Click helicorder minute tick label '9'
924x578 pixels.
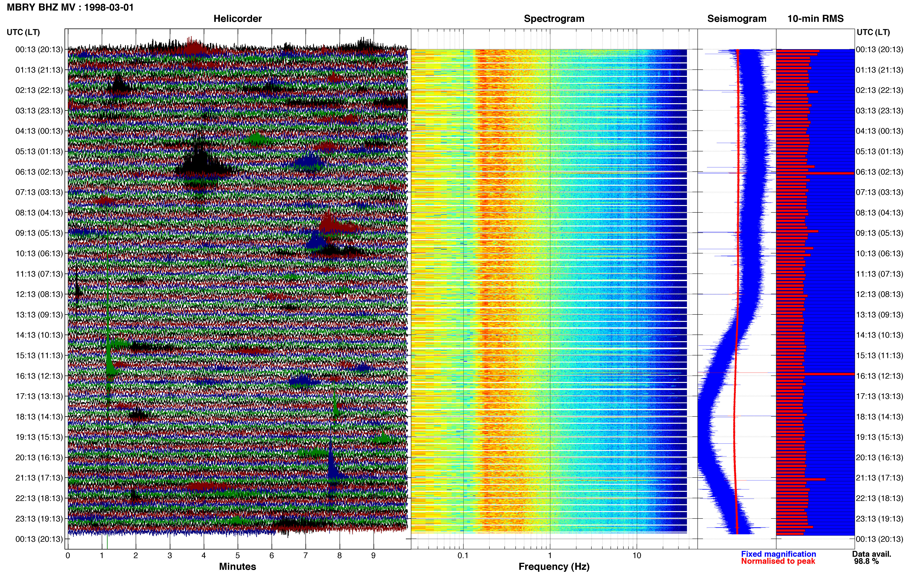click(x=373, y=556)
